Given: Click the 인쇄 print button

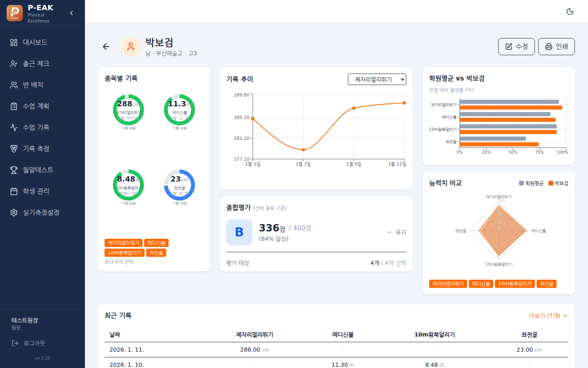Looking at the screenshot, I should (557, 47).
